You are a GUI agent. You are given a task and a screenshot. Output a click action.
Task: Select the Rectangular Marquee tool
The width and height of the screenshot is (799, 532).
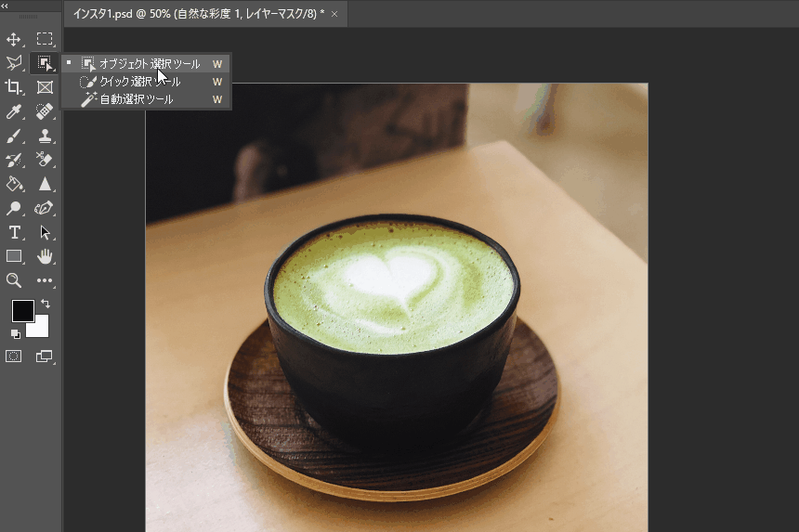[x=45, y=39]
